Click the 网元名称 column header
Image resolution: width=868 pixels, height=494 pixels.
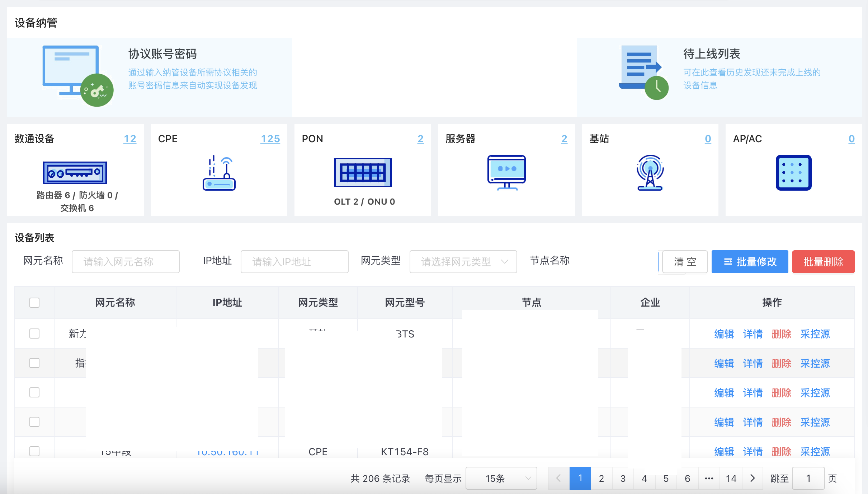tap(115, 303)
